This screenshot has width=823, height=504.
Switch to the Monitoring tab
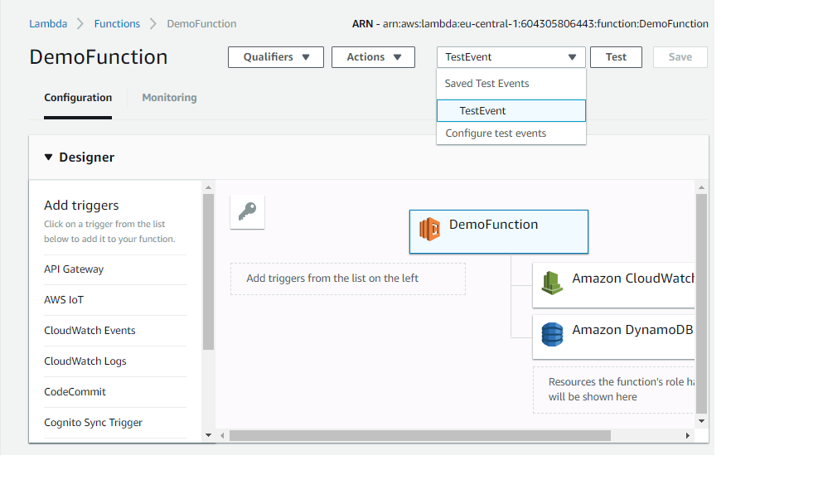pos(169,98)
